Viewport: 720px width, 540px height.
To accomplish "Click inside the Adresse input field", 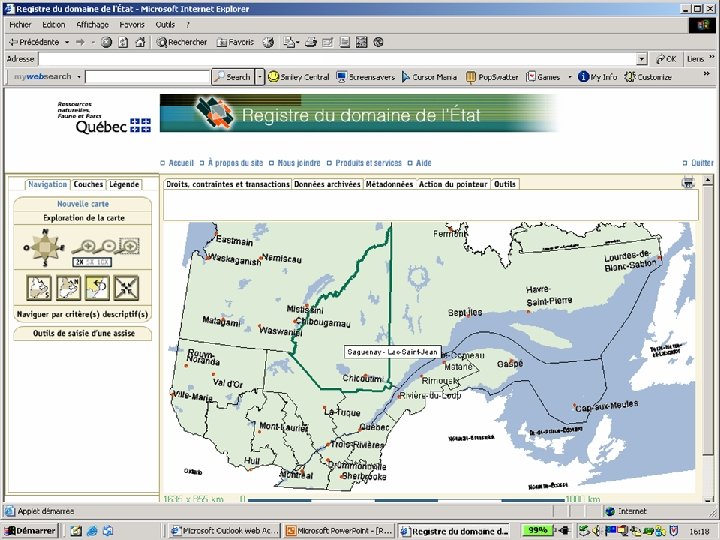I will coord(338,59).
